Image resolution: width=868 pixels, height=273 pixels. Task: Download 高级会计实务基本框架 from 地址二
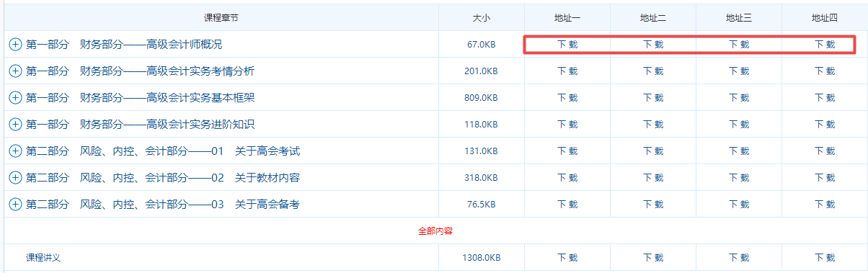(x=653, y=98)
